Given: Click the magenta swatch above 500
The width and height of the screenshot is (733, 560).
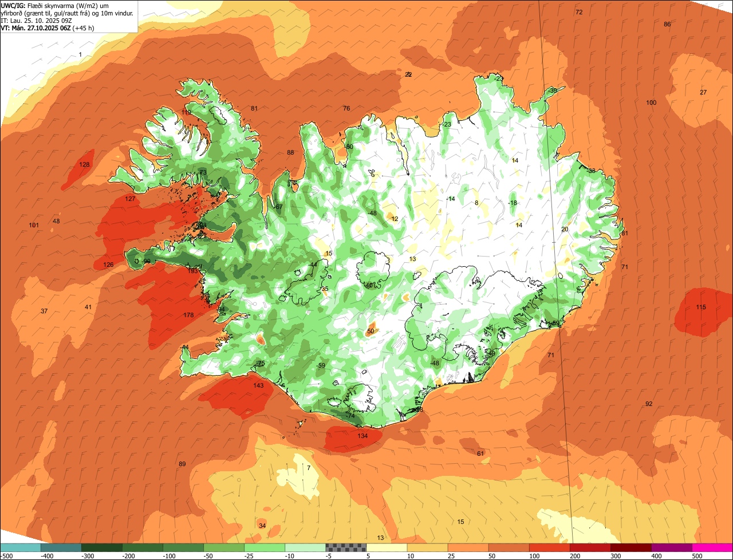Looking at the screenshot, I should (x=712, y=547).
